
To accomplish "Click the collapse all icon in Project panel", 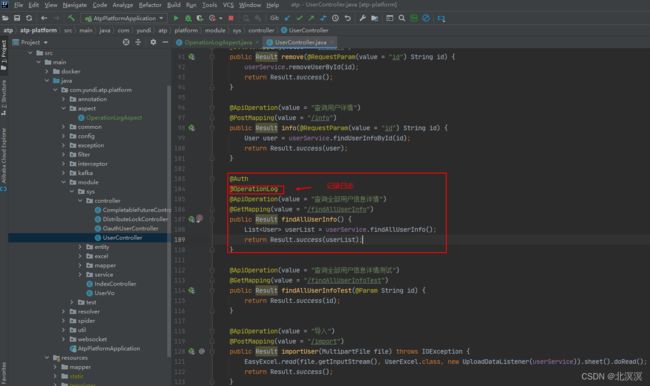I will click(138, 42).
